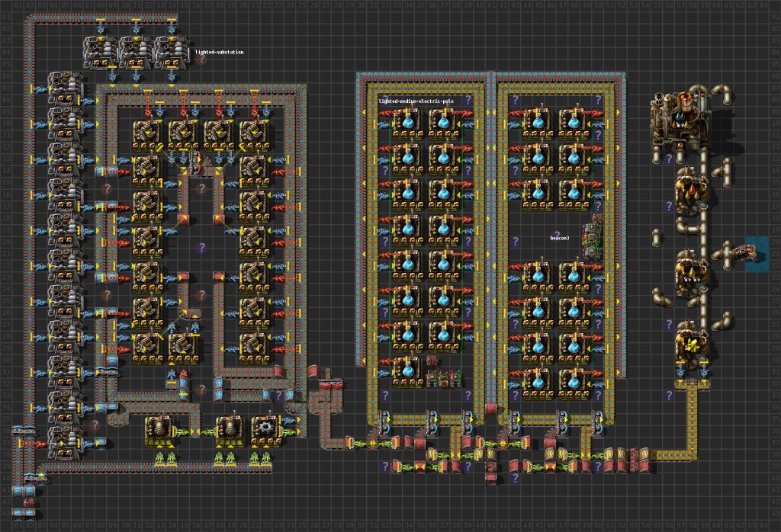Click the curved pipe left of the sulfur plant pipeline

663,297
